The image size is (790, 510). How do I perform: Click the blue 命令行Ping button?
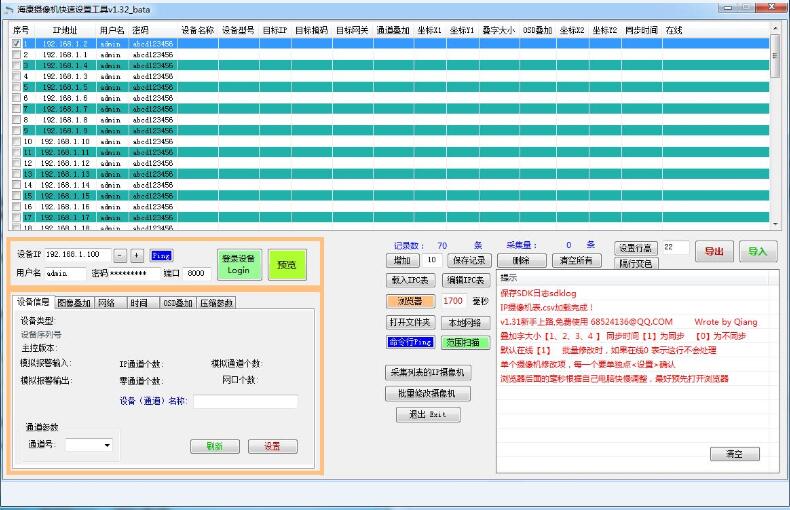410,342
